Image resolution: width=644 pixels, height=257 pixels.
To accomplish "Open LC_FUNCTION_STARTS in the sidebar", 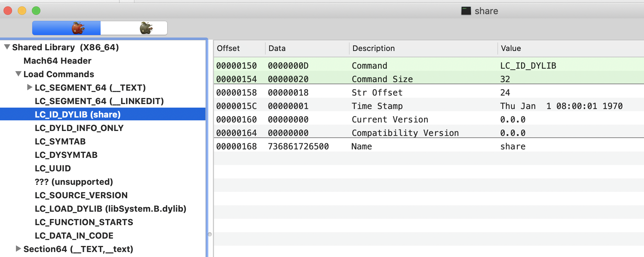I will click(84, 222).
